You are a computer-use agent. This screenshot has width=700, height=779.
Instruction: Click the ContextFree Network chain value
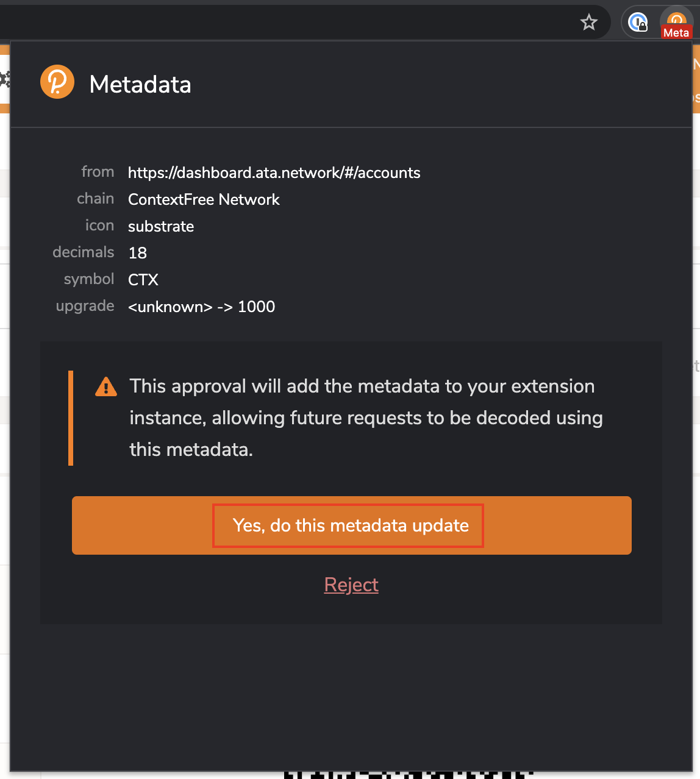coord(204,199)
